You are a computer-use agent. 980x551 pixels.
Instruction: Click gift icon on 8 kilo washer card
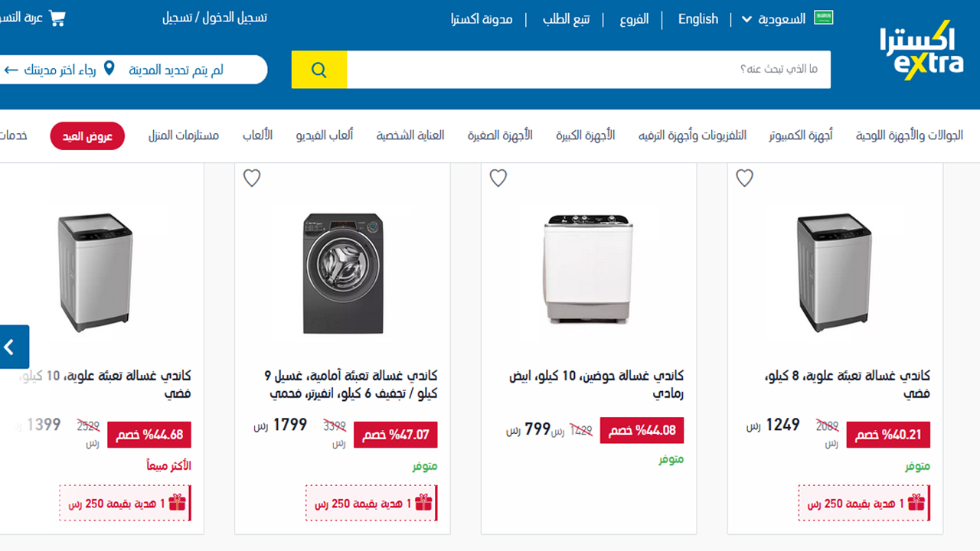pos(916,503)
